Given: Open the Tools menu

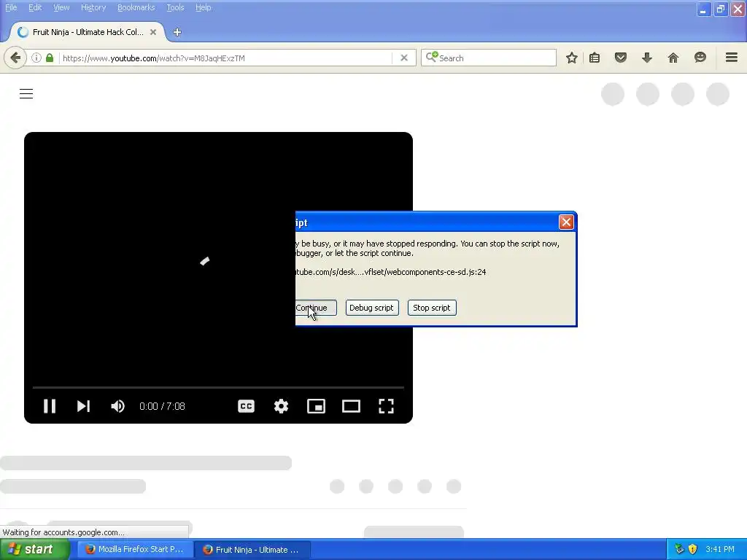Looking at the screenshot, I should [175, 7].
